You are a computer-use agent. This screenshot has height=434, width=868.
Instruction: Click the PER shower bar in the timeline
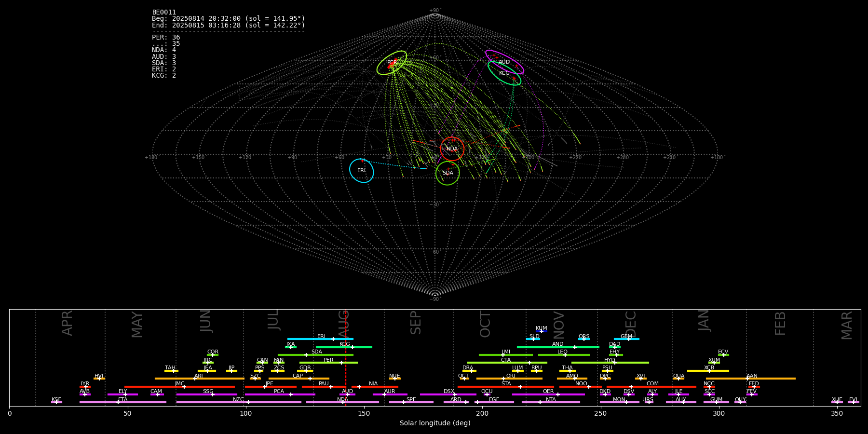click(x=328, y=363)
